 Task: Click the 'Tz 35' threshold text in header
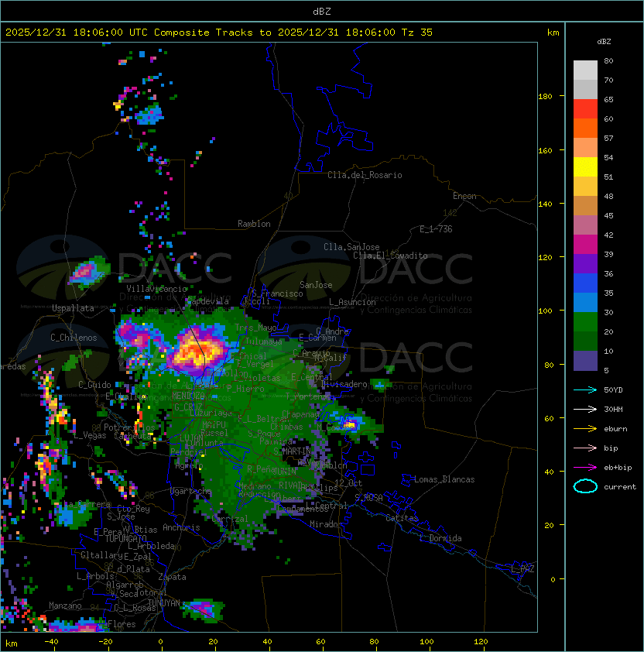(417, 33)
